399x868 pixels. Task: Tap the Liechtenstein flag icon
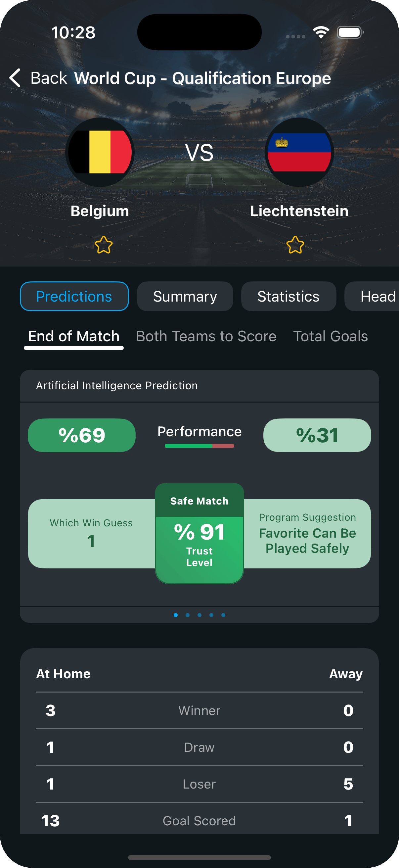(299, 152)
